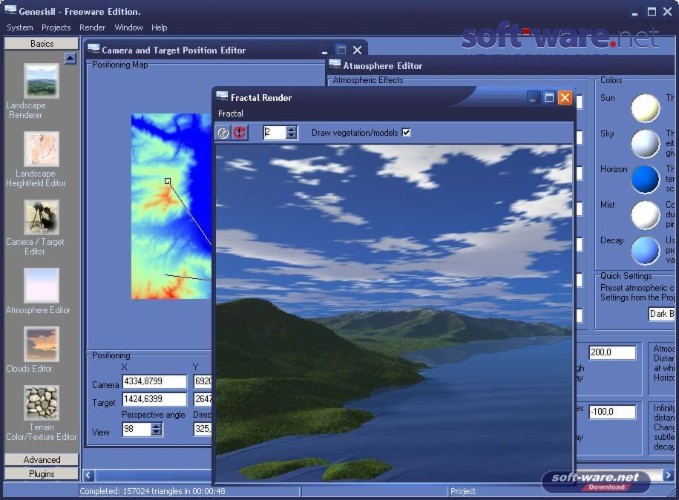The image size is (679, 500).
Task: Click the Perspective angle View spinner arrows
Action: (156, 429)
